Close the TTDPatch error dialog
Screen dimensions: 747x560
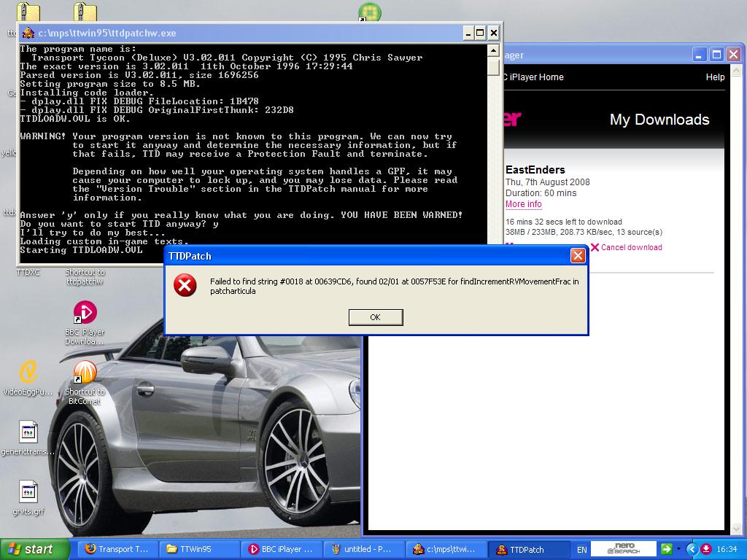[578, 256]
